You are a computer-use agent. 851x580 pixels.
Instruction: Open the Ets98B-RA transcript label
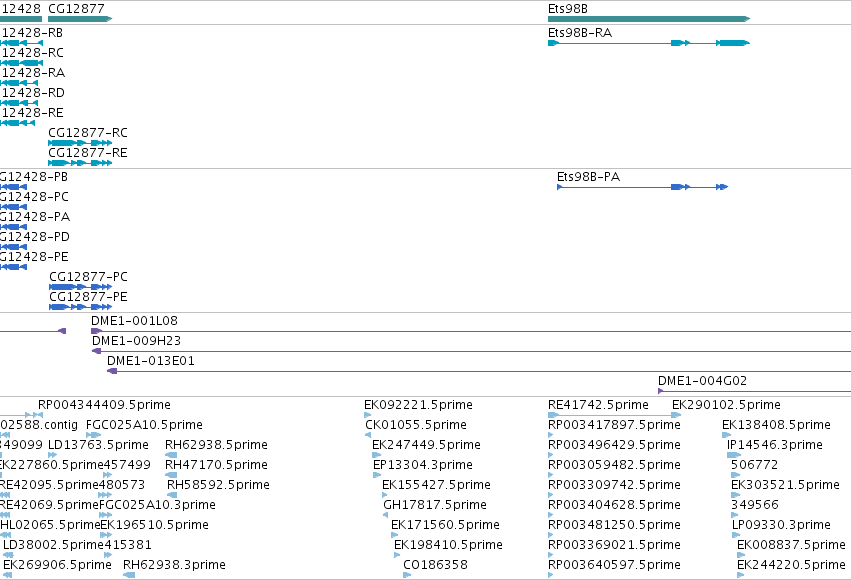(580, 33)
